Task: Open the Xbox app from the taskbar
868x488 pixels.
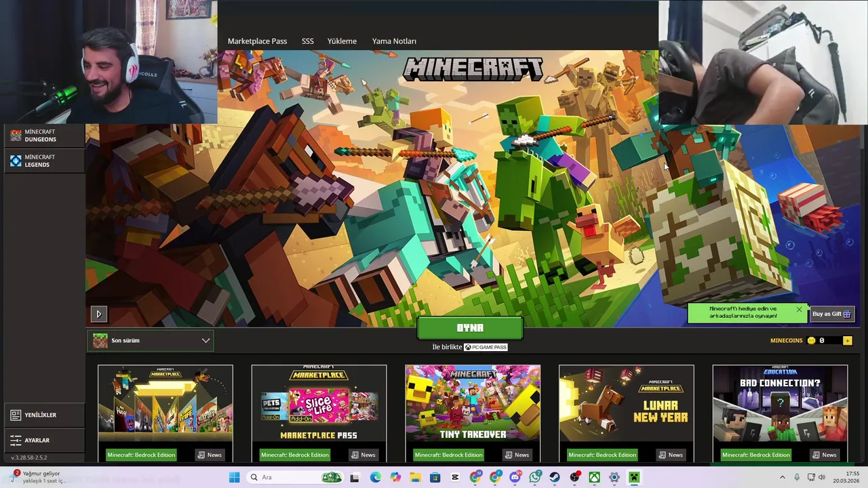Action: (595, 478)
